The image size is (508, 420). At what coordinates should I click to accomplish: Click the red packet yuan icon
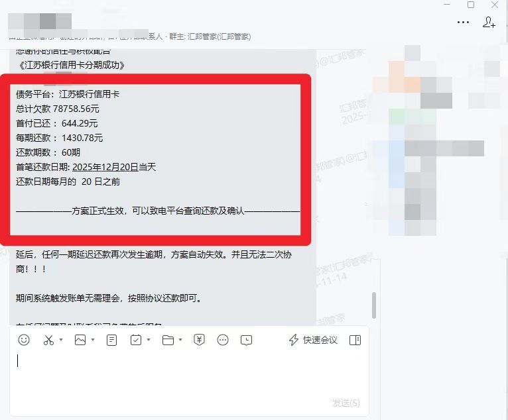point(199,340)
